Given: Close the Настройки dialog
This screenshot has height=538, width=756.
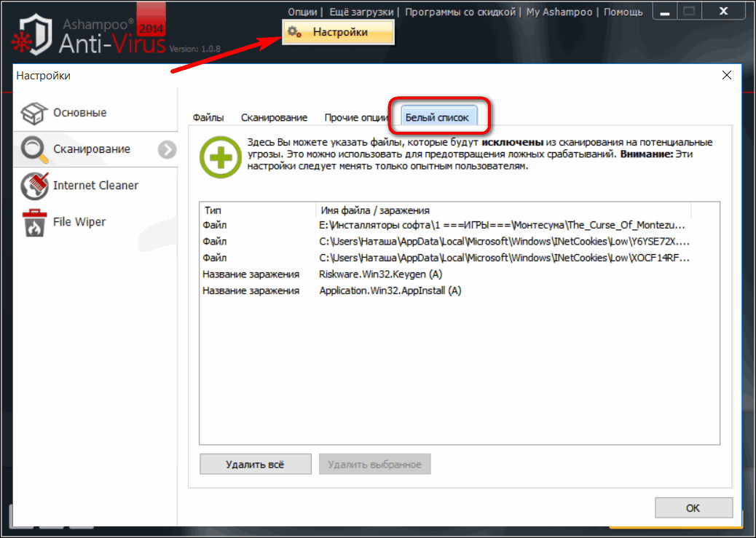Looking at the screenshot, I should 727,75.
